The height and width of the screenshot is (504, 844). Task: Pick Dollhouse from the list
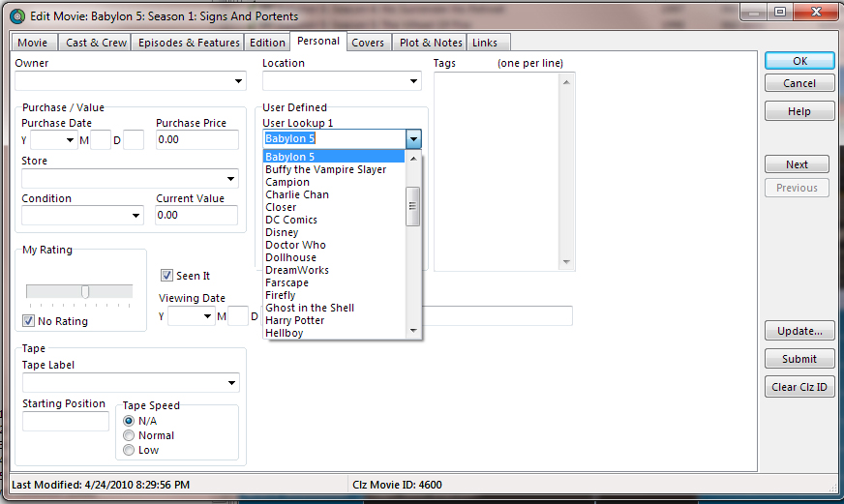tap(334, 257)
